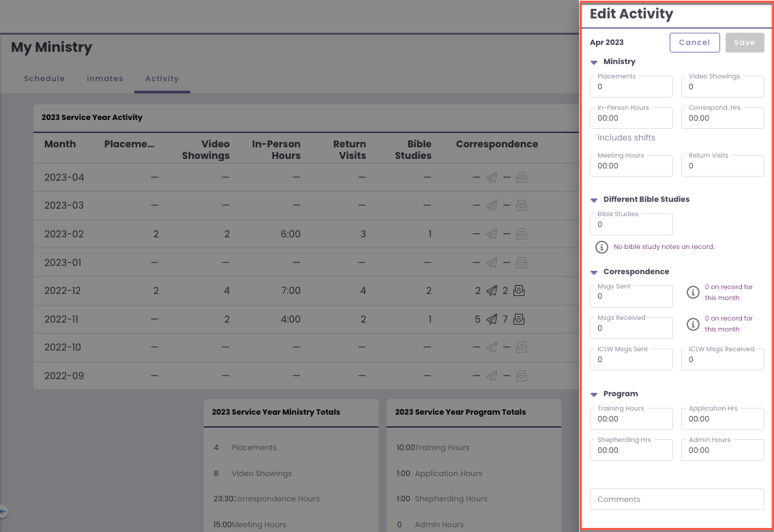Click the back arrow at left screen edge

[x=3, y=512]
